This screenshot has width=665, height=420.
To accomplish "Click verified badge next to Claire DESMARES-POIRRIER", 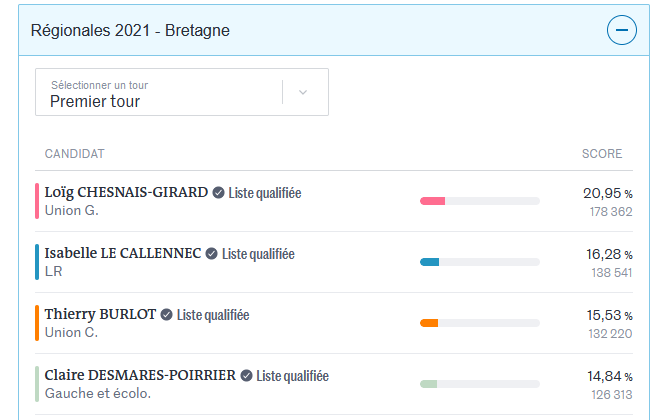I will pyautogui.click(x=246, y=376).
